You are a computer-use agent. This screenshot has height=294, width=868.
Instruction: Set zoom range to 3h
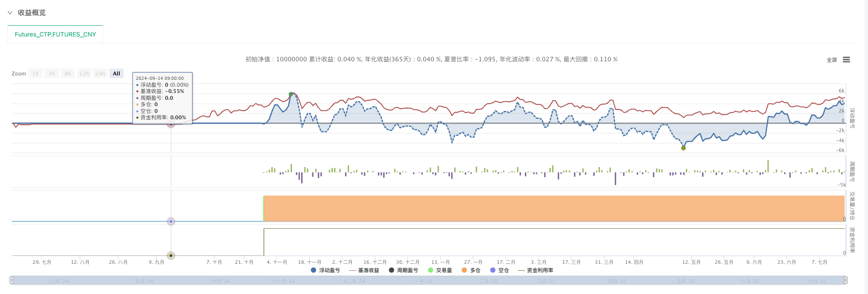coord(52,73)
